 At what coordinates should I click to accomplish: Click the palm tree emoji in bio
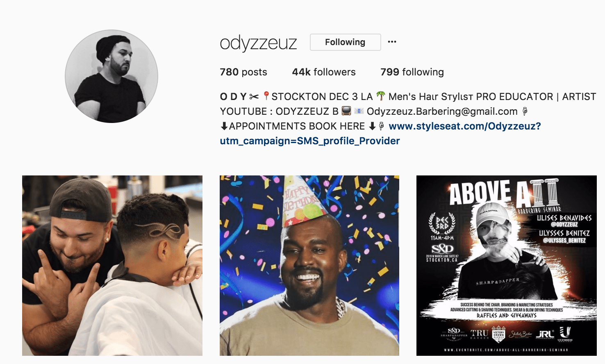pyautogui.click(x=381, y=96)
